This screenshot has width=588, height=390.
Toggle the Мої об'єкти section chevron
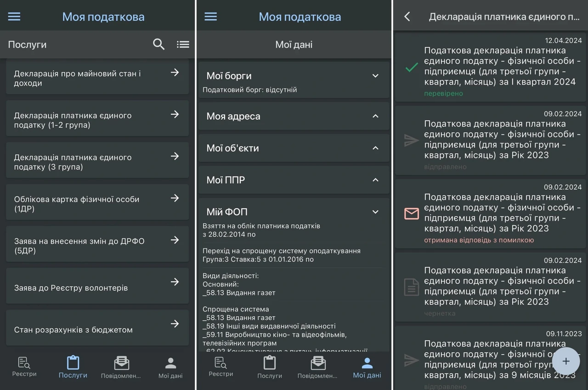point(375,148)
